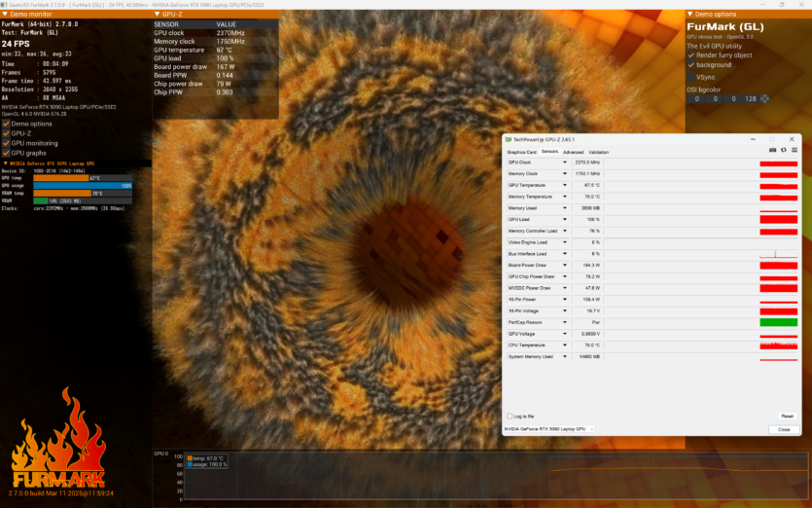Image resolution: width=812 pixels, height=508 pixels.
Task: Uncheck the GPU-Z checkbox in Demo monitor
Action: (6, 133)
